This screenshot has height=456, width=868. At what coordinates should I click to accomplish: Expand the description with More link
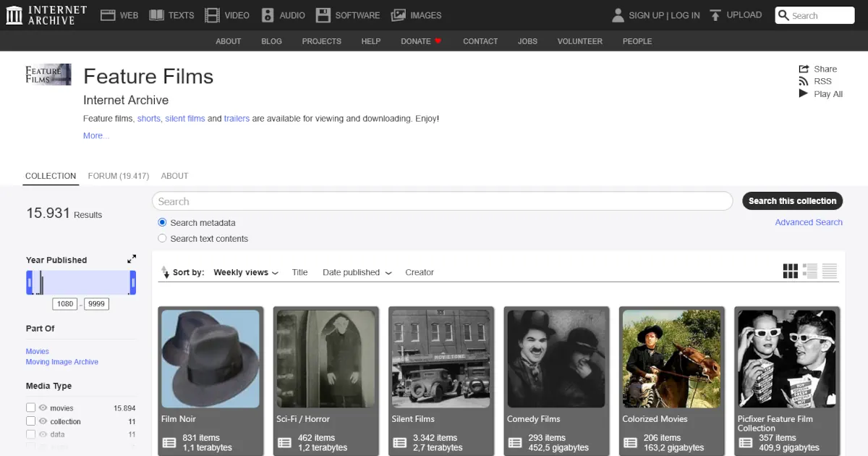pos(95,136)
